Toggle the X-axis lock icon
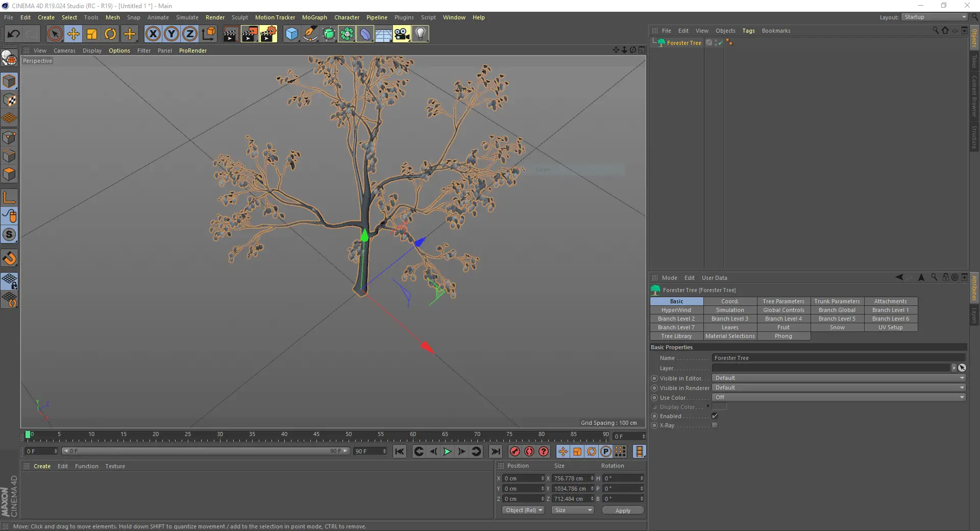The image size is (980, 531). pos(153,34)
